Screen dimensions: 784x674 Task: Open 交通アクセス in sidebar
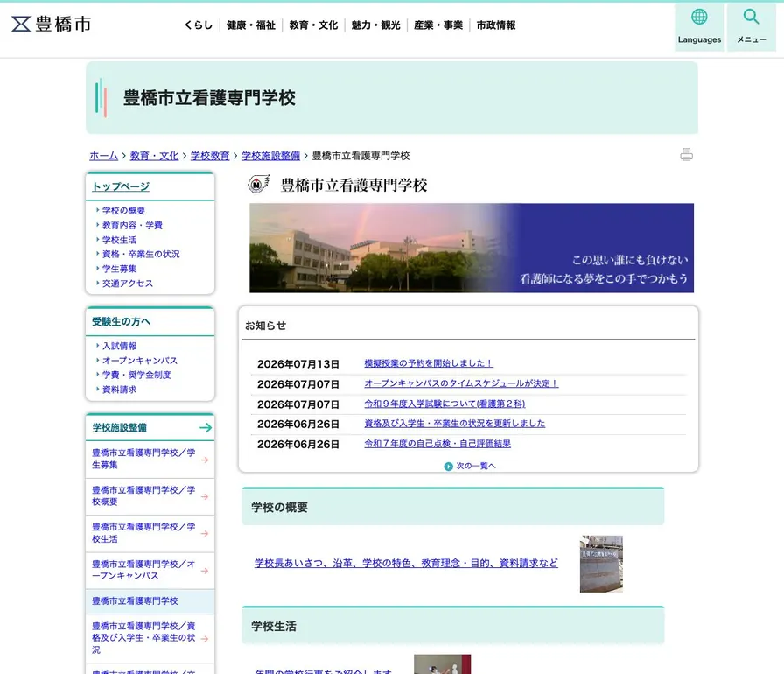(128, 283)
